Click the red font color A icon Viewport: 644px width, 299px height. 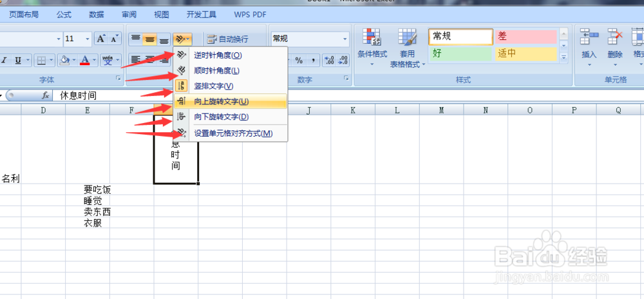pyautogui.click(x=85, y=61)
